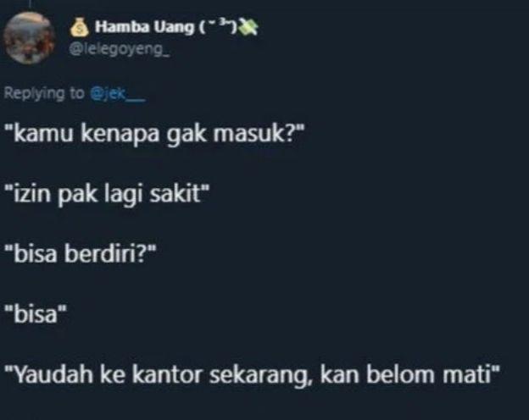529x420 pixels.
Task: Open the profile avatar of Hamba Uang
Action: 30,38
